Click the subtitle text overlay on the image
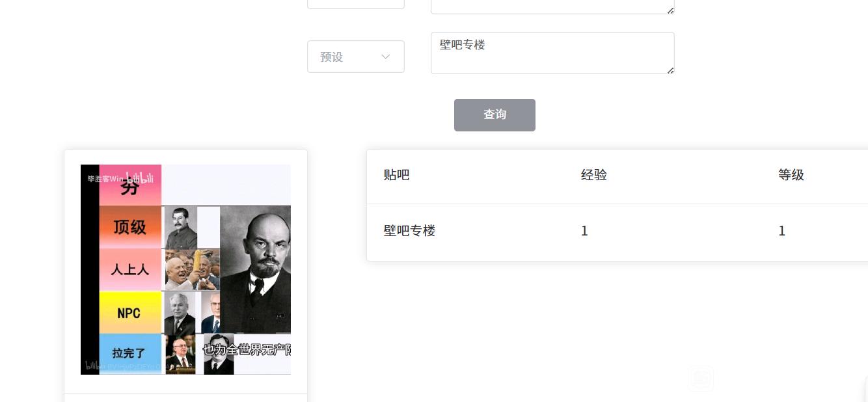 pyautogui.click(x=246, y=350)
